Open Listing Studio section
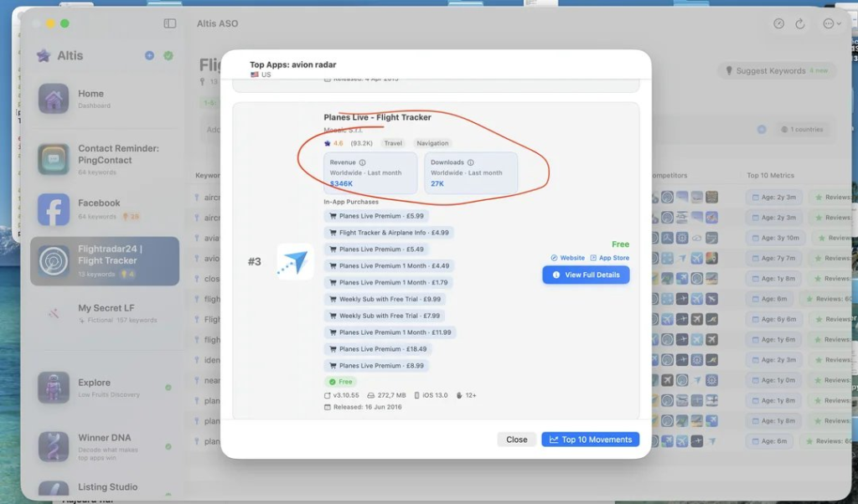 [x=104, y=488]
